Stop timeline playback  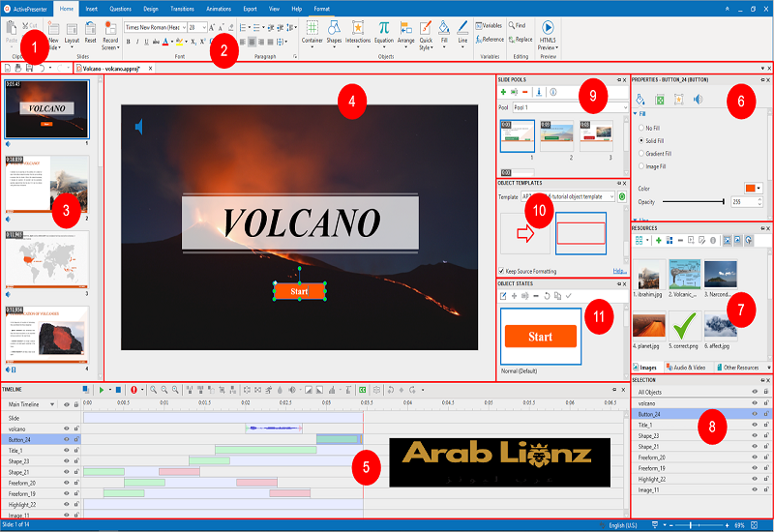coord(118,390)
